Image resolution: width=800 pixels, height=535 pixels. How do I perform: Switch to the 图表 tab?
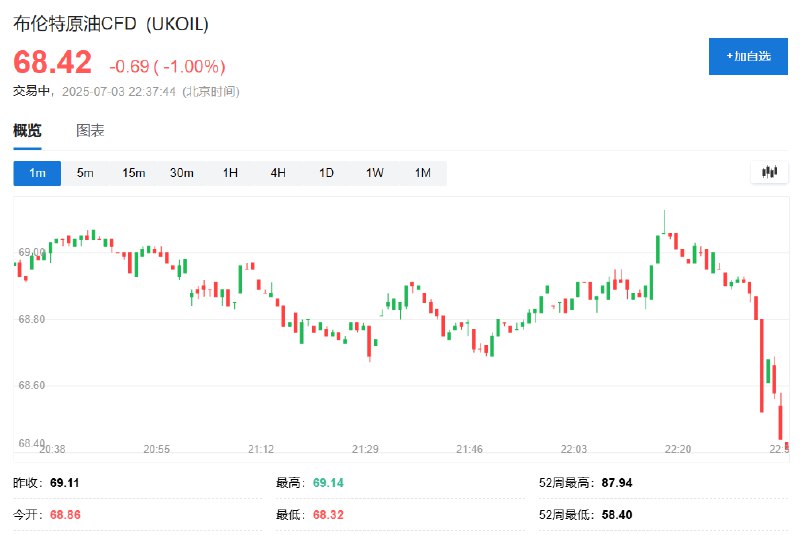click(90, 131)
